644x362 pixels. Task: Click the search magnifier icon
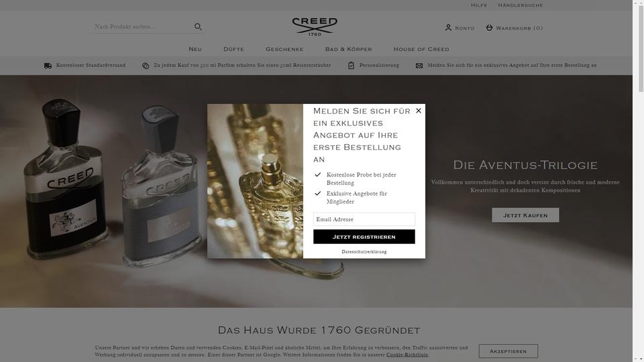(x=198, y=27)
